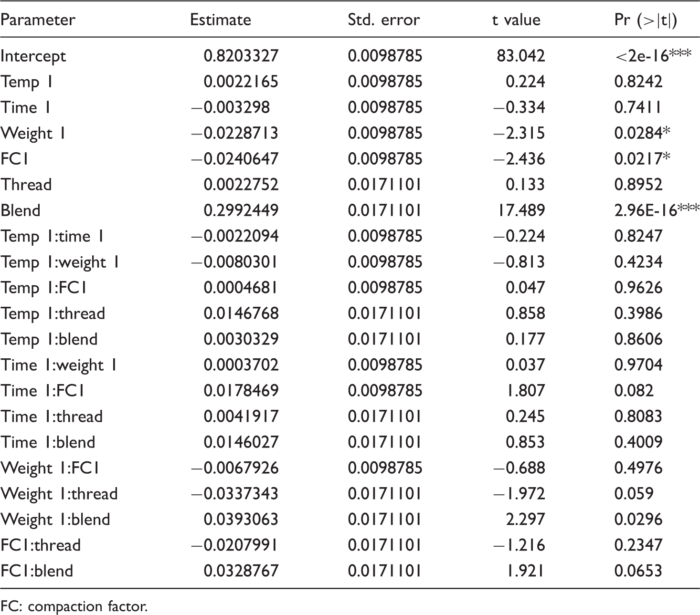Select the Std. error column header
Image resolution: width=700 pixels, height=615 pixels.
click(x=383, y=20)
